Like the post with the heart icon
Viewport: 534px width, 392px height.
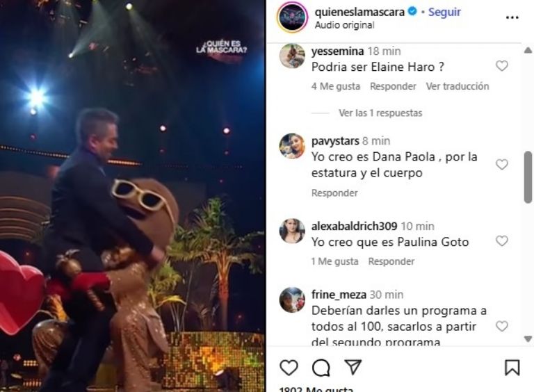coord(289,368)
